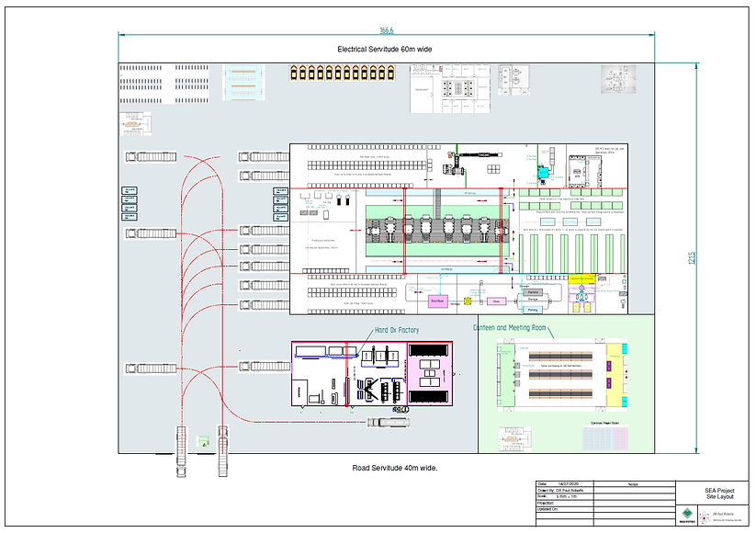Select the truck parked left of Hard Ox Factory
The image size is (756, 533).
(265, 367)
